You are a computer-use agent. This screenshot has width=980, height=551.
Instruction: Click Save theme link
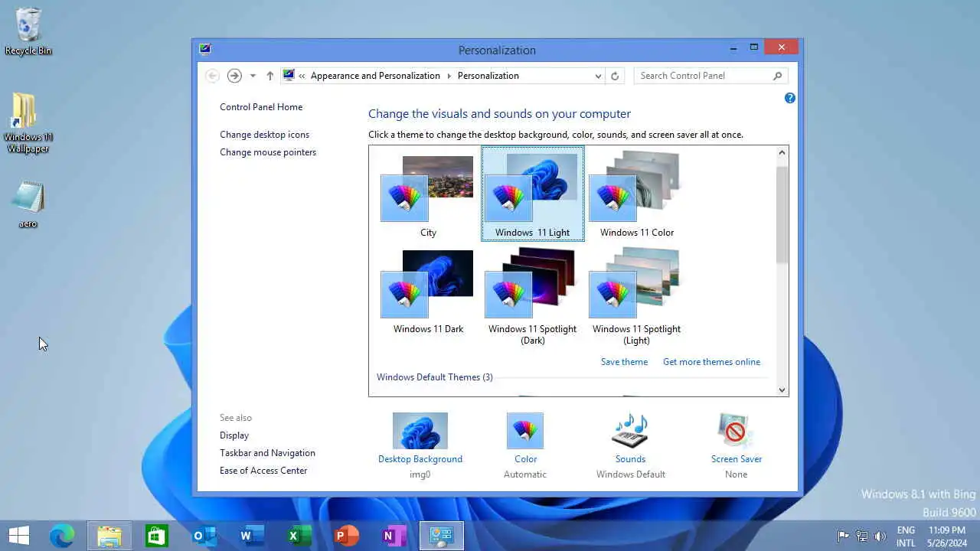tap(624, 362)
